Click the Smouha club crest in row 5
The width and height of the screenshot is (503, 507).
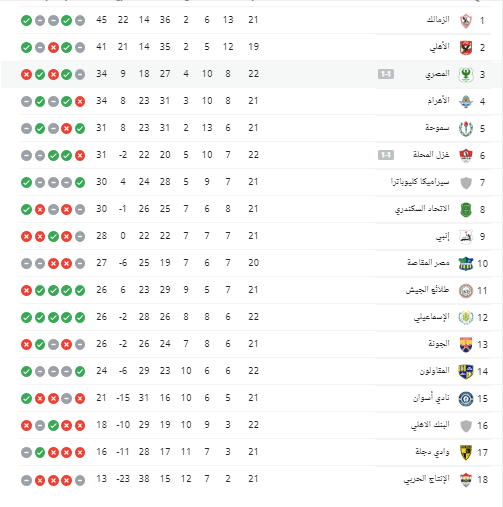[x=466, y=129]
